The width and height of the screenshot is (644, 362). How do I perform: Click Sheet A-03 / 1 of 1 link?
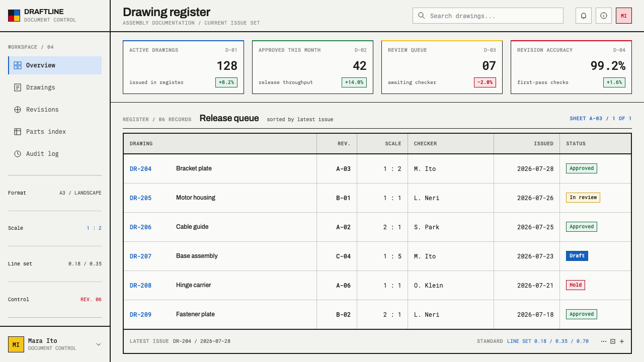pyautogui.click(x=601, y=119)
